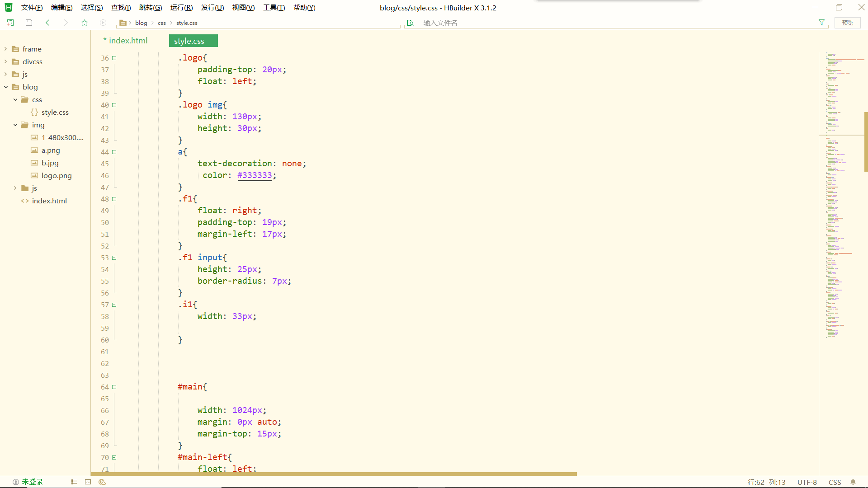Click the line and column position indicator

pyautogui.click(x=766, y=482)
